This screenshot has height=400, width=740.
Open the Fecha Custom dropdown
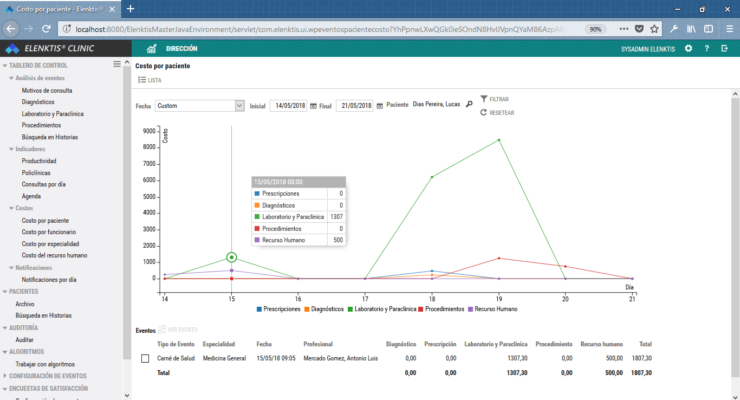coord(198,105)
